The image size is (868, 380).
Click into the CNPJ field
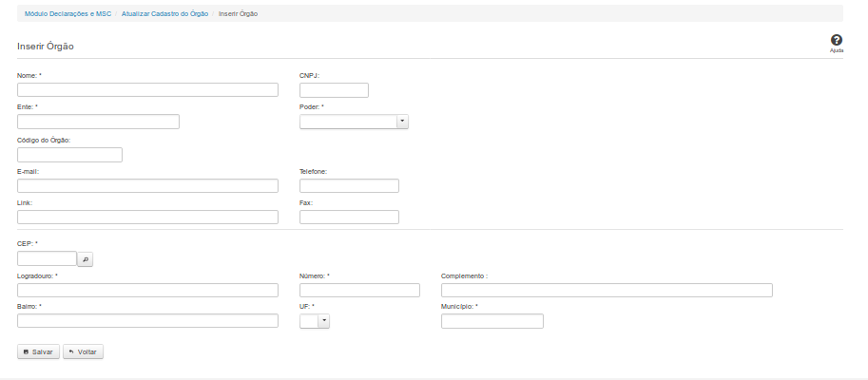(x=333, y=90)
